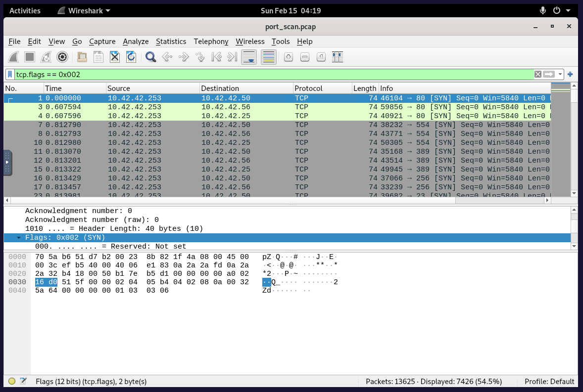
Task: Click resize columns toolbar icon
Action: tap(338, 57)
